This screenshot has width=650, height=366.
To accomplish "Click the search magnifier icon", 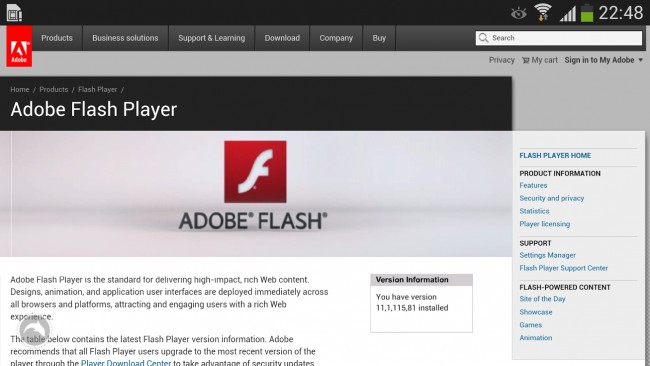I will pos(483,38).
